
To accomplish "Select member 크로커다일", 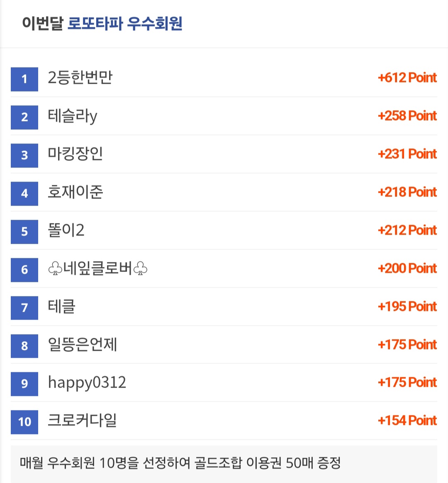I will (x=82, y=420).
